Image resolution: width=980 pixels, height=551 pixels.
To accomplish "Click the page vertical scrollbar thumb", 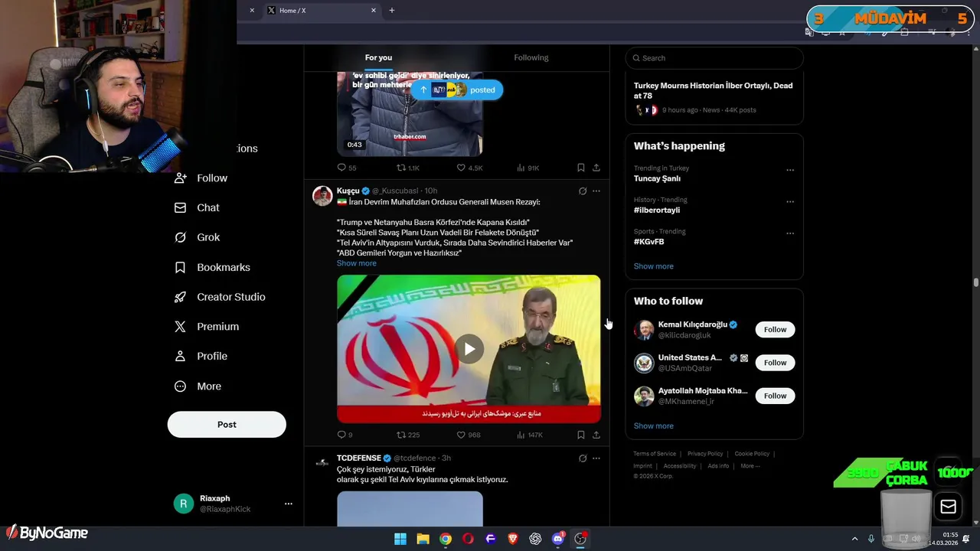I will coord(975,283).
